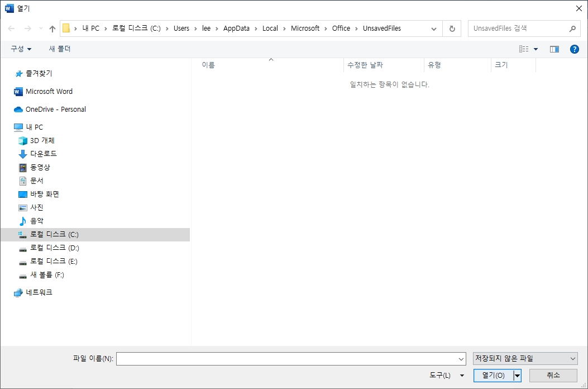
Task: Create a new folder with 새 폴더
Action: pyautogui.click(x=60, y=49)
